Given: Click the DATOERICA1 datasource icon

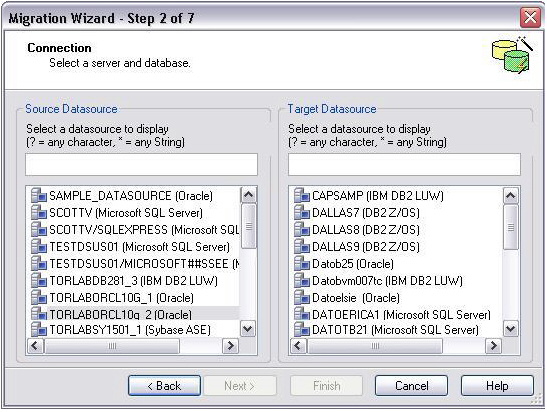Looking at the screenshot, I should click(302, 314).
